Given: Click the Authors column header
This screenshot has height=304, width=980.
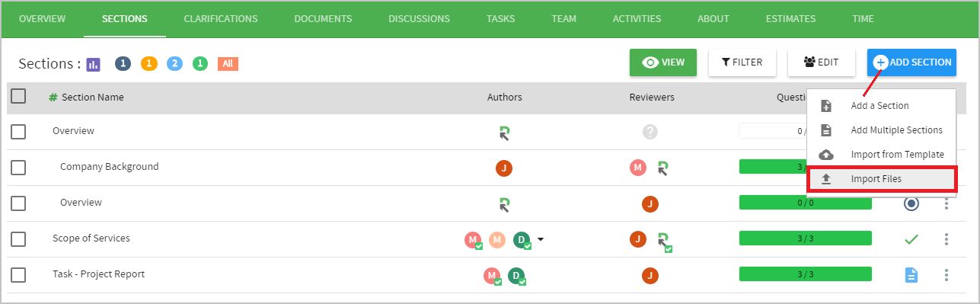Looking at the screenshot, I should click(504, 97).
